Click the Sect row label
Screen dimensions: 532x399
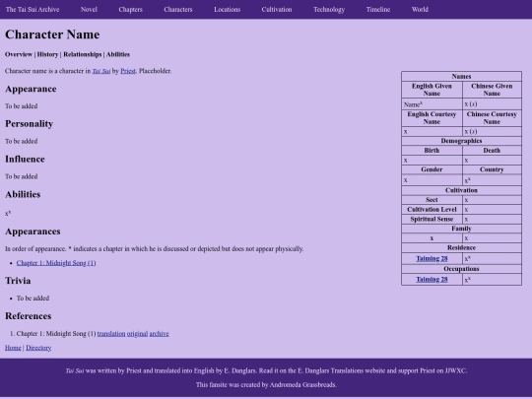(x=432, y=200)
